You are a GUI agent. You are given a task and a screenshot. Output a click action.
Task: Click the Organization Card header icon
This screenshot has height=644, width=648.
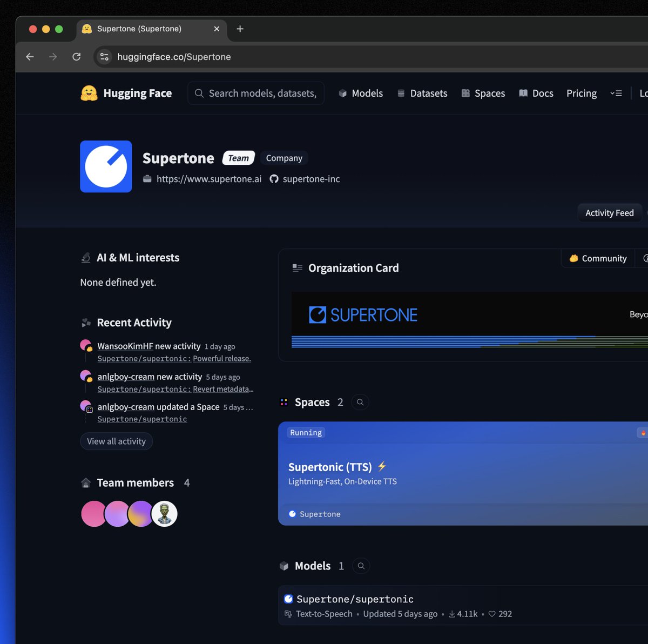(x=297, y=268)
